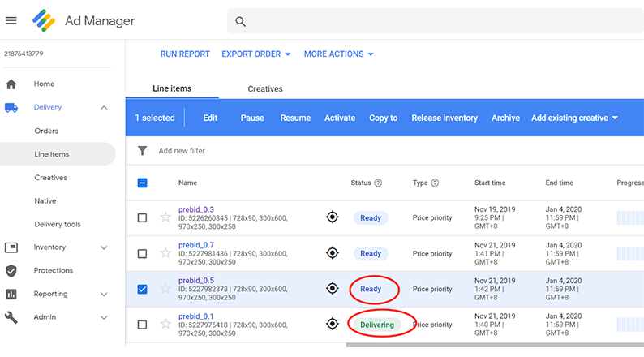
Task: Click the Name column header
Action: [x=187, y=183]
